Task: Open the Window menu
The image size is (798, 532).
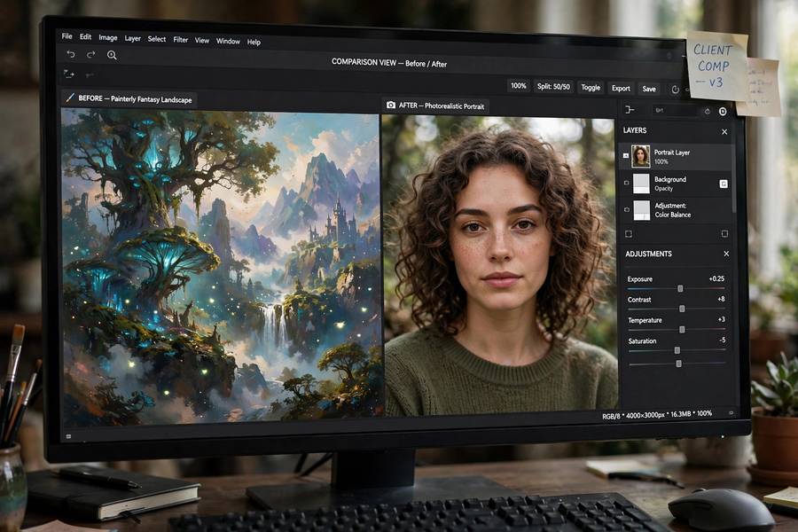Action: (228, 42)
